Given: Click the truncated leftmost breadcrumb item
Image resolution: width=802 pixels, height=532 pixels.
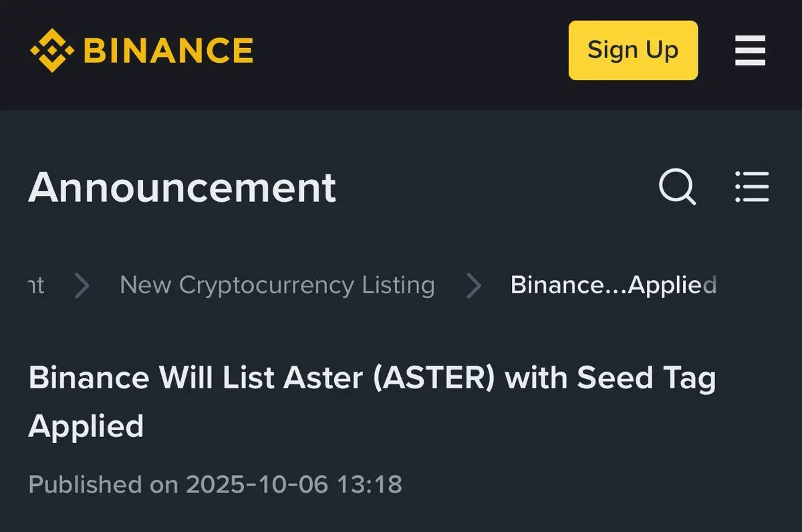Looking at the screenshot, I should click(x=36, y=285).
